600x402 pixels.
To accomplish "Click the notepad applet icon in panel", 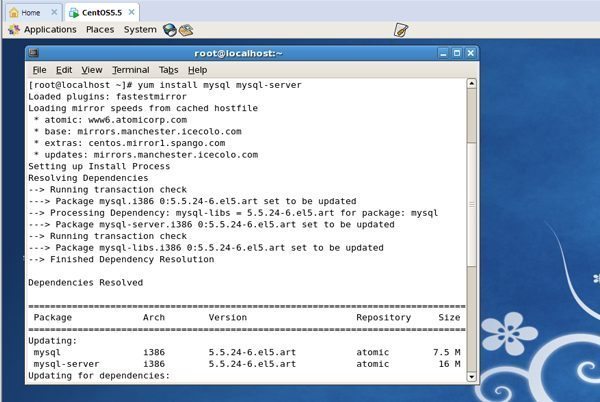I will (401, 30).
